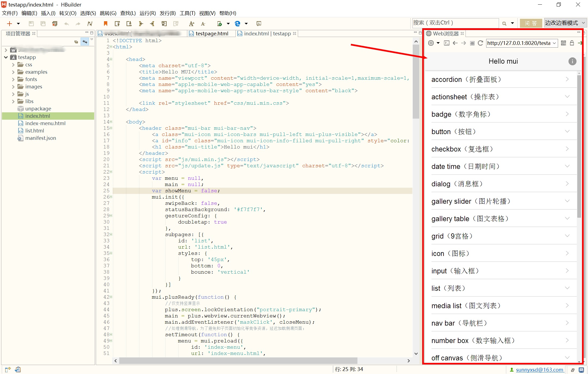Click the Web browser stop icon
Viewport: 588px width, 374px height.
pos(472,43)
